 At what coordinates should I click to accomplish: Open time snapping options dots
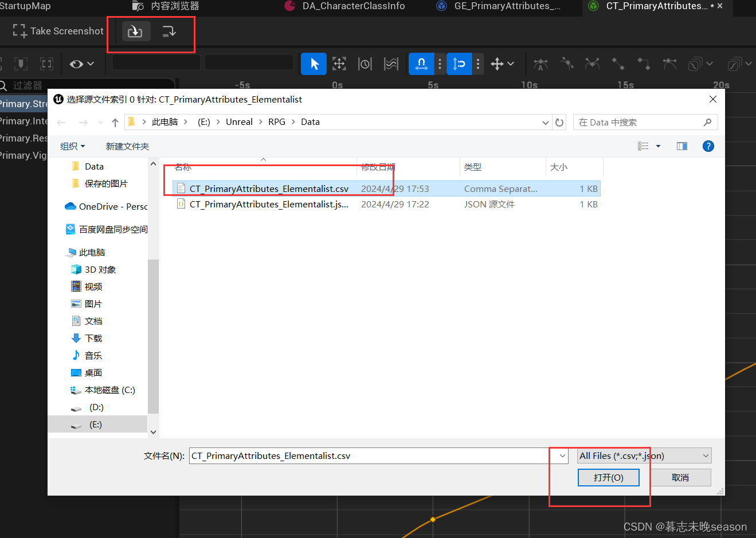click(440, 64)
